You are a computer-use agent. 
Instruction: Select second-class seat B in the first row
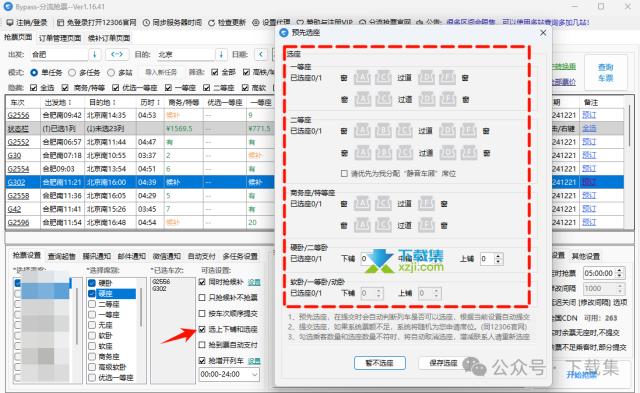tap(383, 131)
